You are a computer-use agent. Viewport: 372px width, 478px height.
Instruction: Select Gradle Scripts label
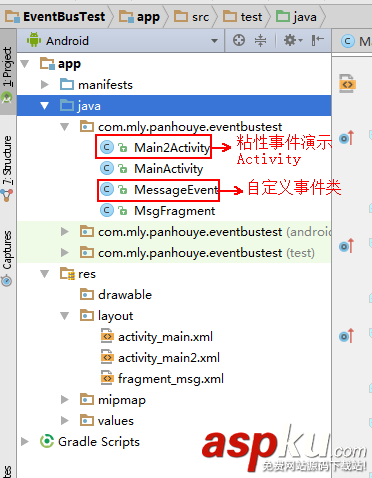(99, 442)
